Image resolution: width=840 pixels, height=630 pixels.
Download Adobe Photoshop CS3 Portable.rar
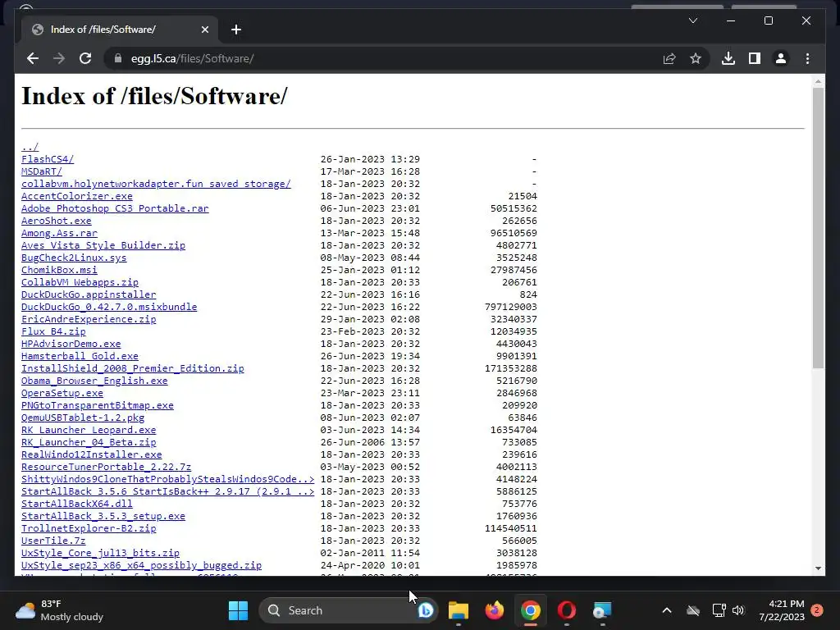115,208
